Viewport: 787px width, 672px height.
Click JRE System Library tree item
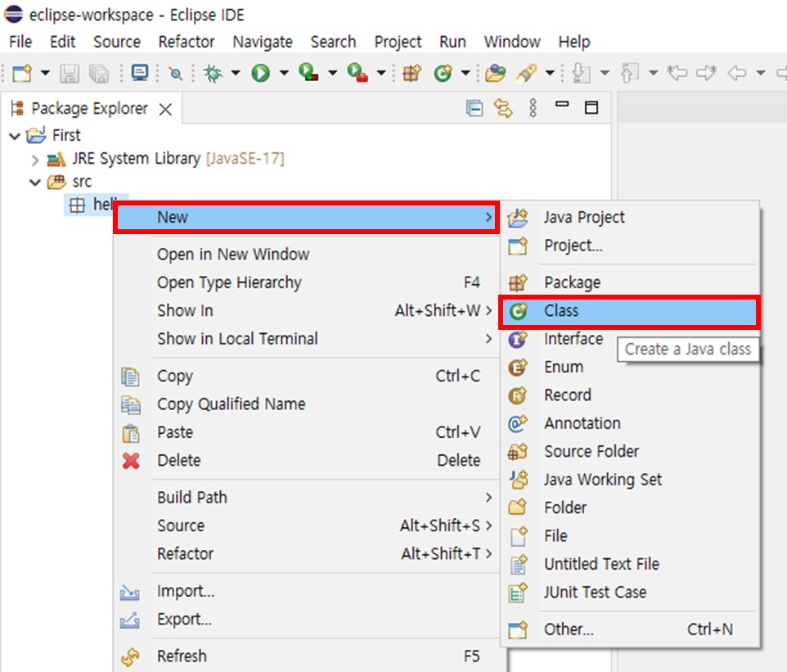pyautogui.click(x=165, y=160)
